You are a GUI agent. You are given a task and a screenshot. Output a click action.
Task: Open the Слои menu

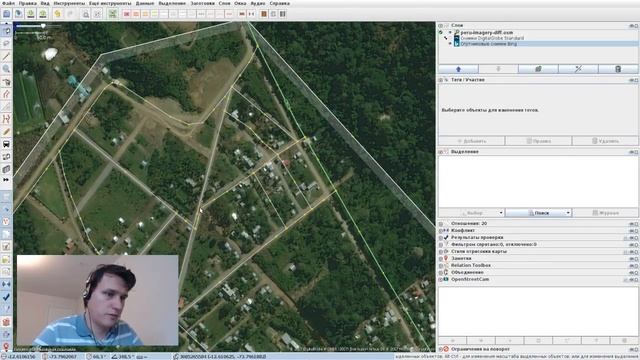point(224,3)
